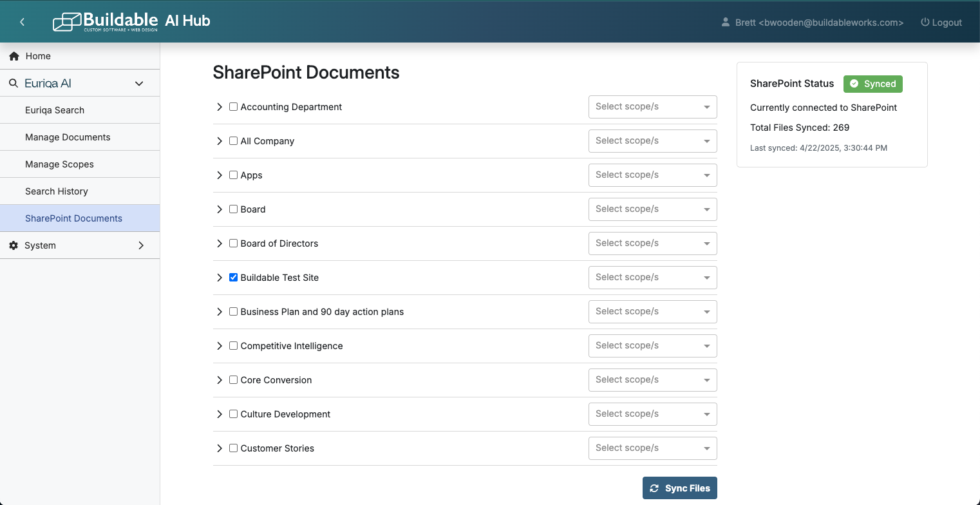Click the refresh icon on Sync Files
This screenshot has height=505, width=980.
654,488
